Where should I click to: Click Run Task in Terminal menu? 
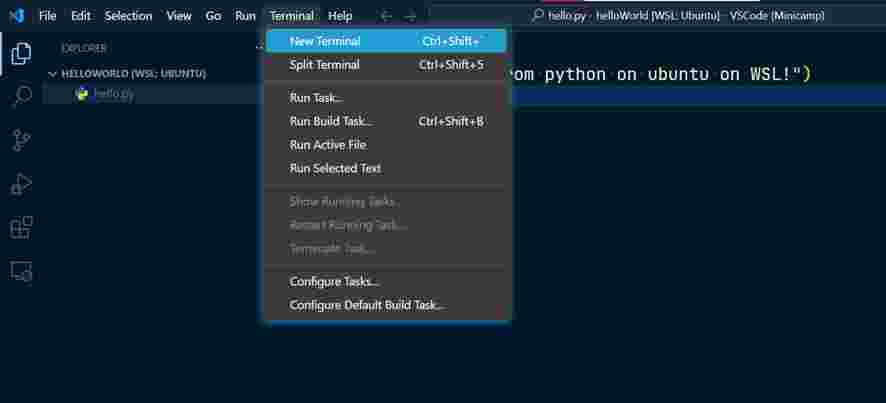tap(316, 98)
